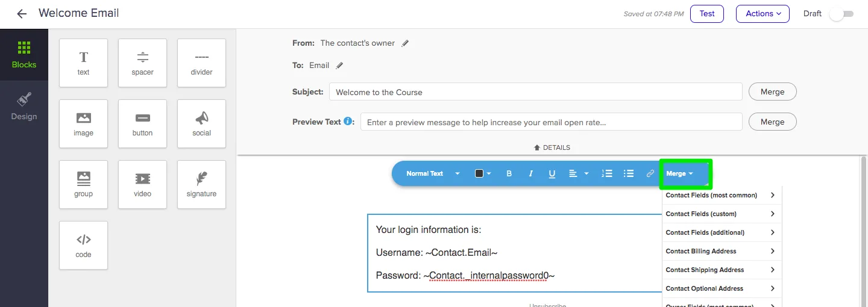The height and width of the screenshot is (307, 868).
Task: Switch to the Design tab
Action: click(x=24, y=107)
